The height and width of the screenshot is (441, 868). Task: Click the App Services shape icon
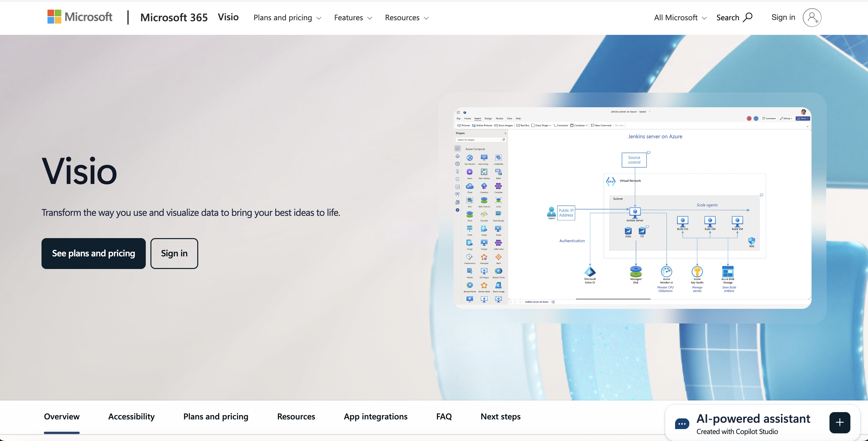(x=470, y=158)
